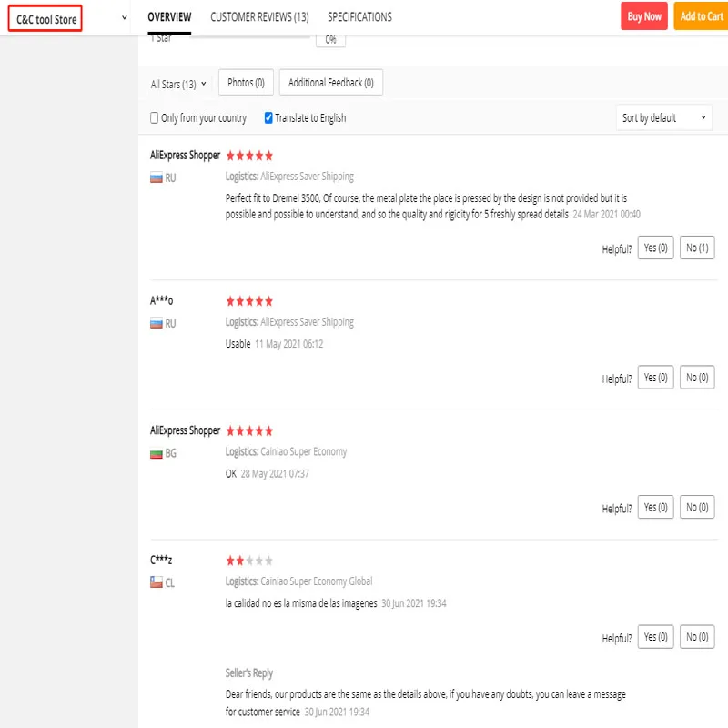Click the two-star rating of C***z's review
The height and width of the screenshot is (728, 728).
249,561
